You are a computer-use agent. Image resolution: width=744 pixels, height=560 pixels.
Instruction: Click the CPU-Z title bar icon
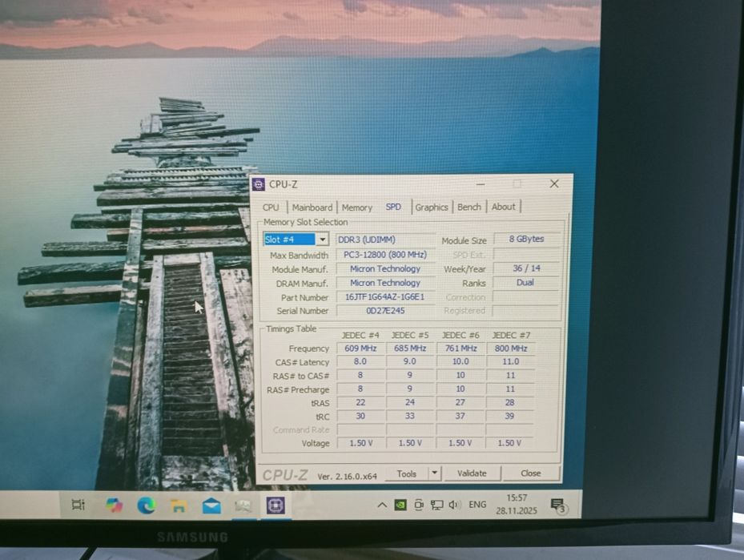point(259,184)
